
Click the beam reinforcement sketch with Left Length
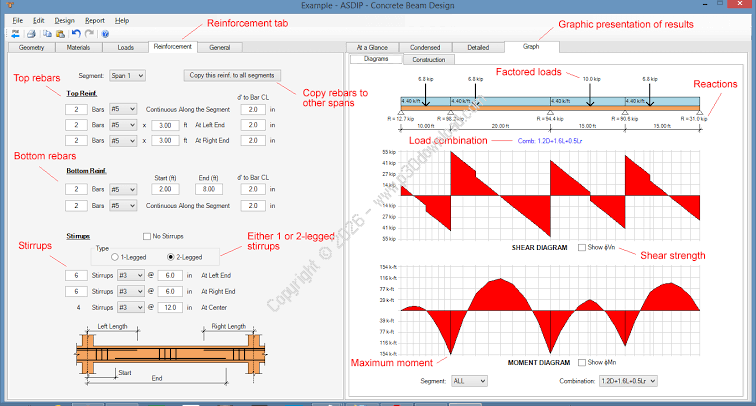click(x=171, y=353)
